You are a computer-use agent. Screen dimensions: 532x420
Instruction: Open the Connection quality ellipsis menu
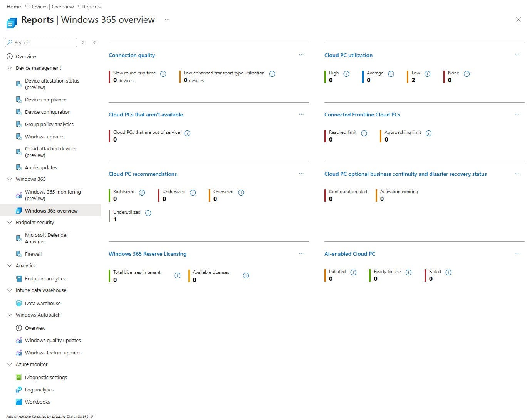[x=301, y=55]
